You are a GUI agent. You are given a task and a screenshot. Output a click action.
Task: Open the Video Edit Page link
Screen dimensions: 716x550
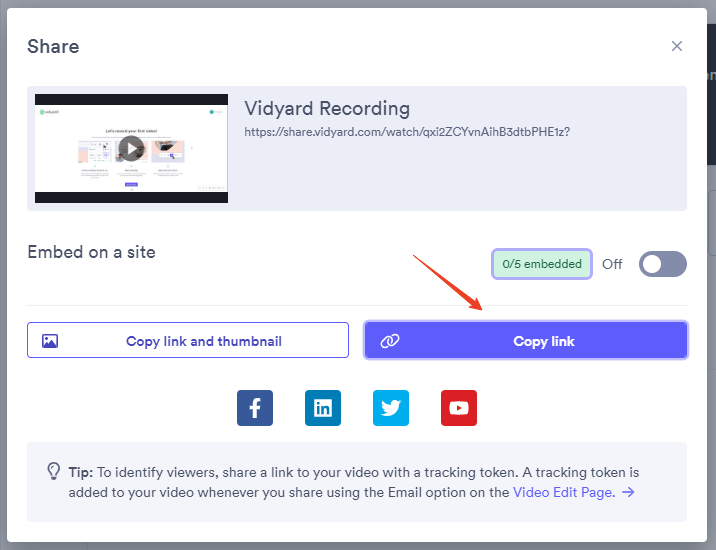tap(562, 492)
